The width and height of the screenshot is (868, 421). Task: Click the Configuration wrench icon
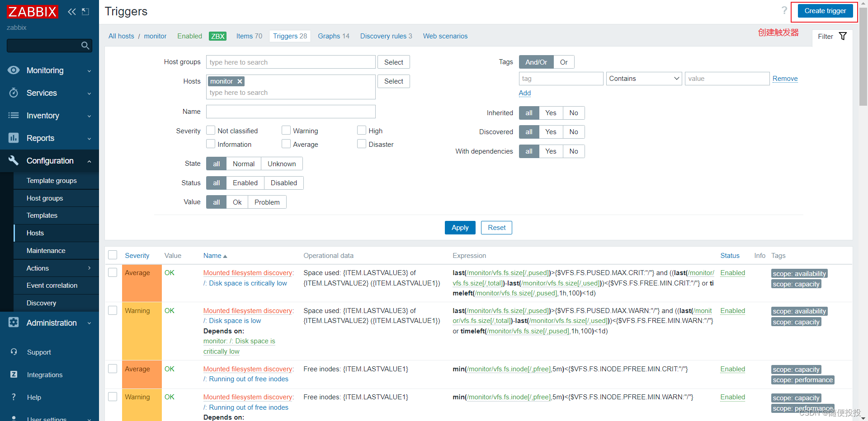(x=14, y=160)
